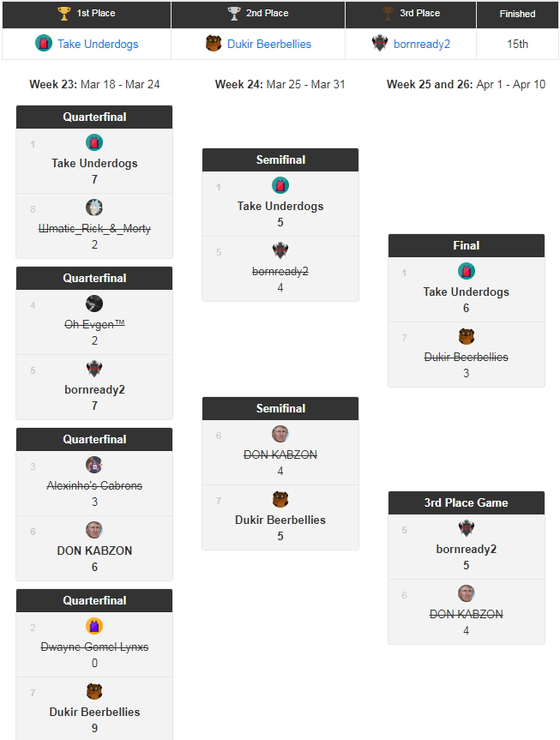Screen dimensions: 560x740
Task: Click DON KABZON avatar in 3rd Place Game
Action: pyautogui.click(x=467, y=593)
